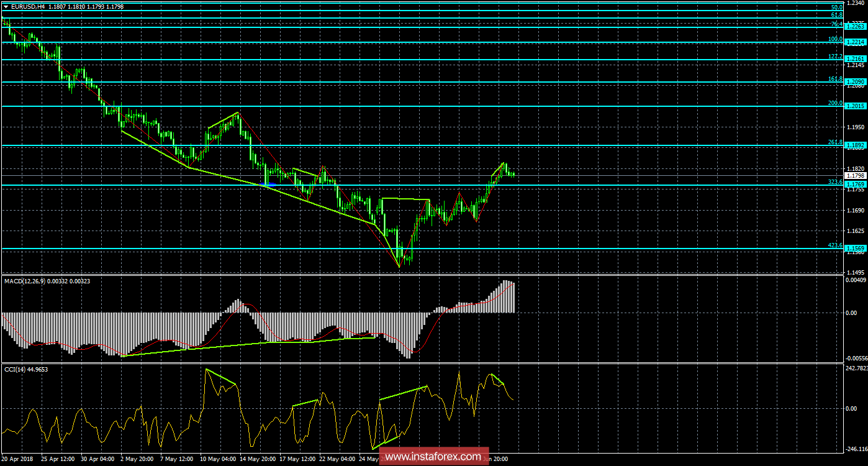Select the 161.8 Fibonacci level label

point(835,79)
